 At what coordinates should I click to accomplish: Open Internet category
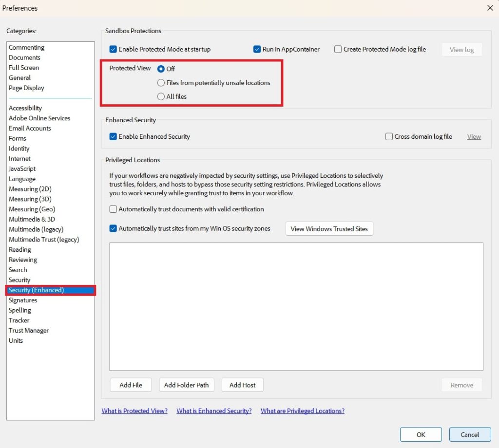tap(19, 159)
